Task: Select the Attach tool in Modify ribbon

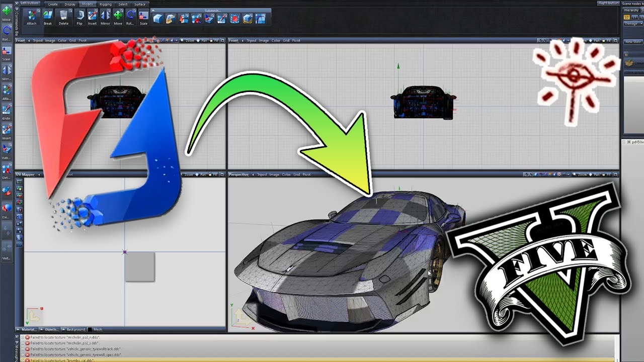Action: (x=32, y=18)
